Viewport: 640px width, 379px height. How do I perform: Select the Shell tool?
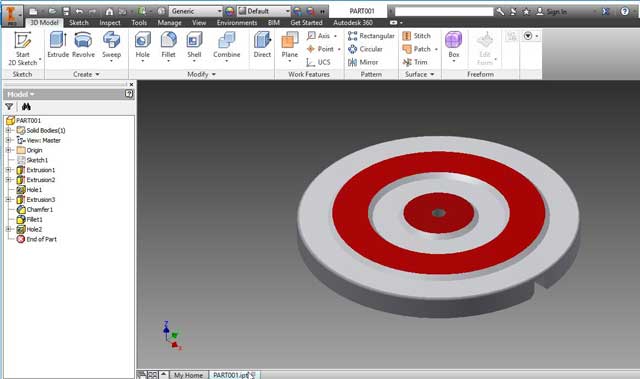point(194,46)
